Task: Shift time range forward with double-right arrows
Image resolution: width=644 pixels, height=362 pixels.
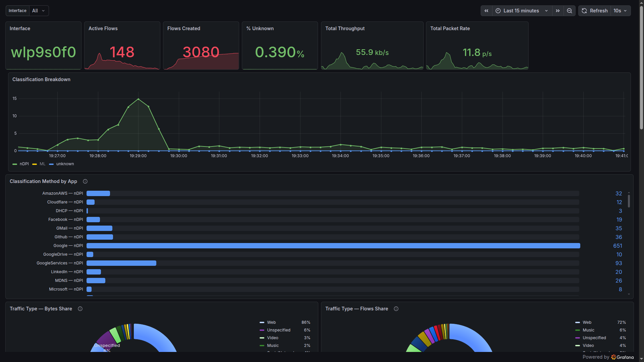Action: pos(557,10)
